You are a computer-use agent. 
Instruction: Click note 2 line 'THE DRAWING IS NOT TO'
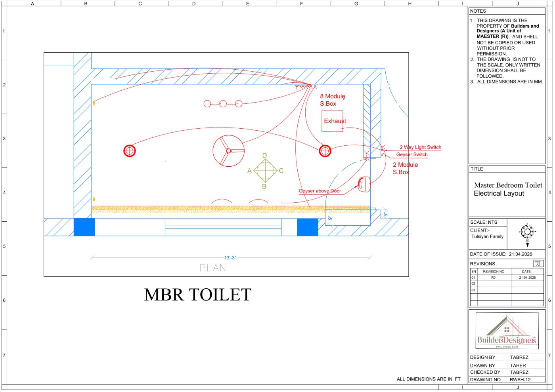coord(506,59)
